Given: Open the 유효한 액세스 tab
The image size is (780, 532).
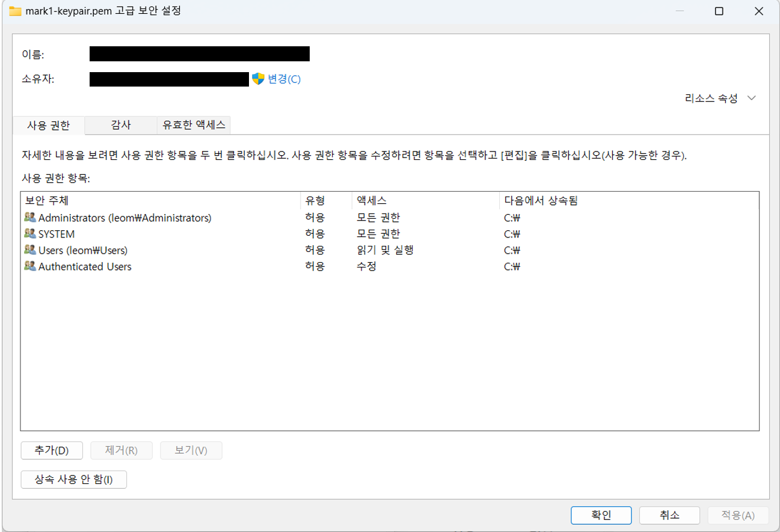Looking at the screenshot, I should (194, 125).
